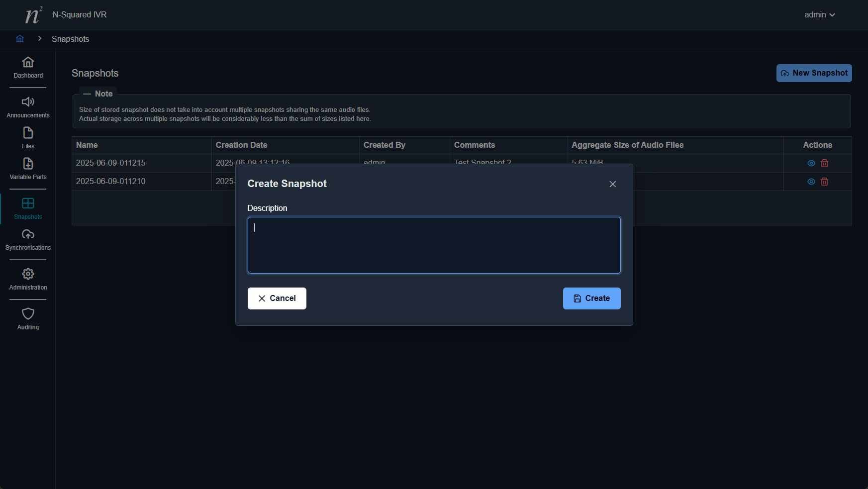Expand the admin user dropdown
The height and width of the screenshot is (489, 868).
pyautogui.click(x=819, y=15)
